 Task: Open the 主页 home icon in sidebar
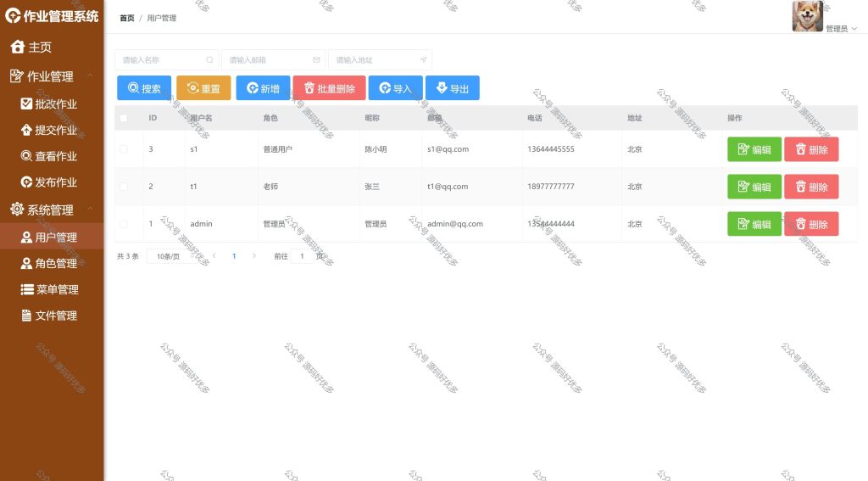(x=31, y=48)
